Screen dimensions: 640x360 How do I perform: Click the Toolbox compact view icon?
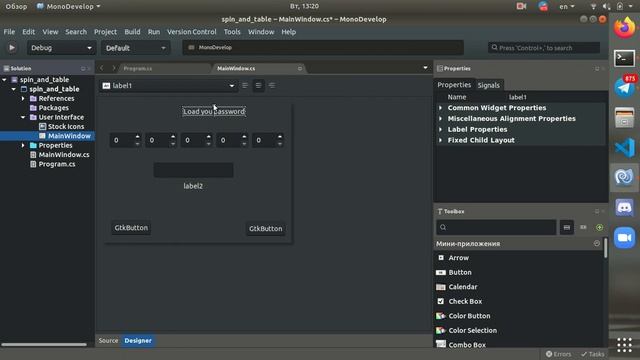coord(583,227)
